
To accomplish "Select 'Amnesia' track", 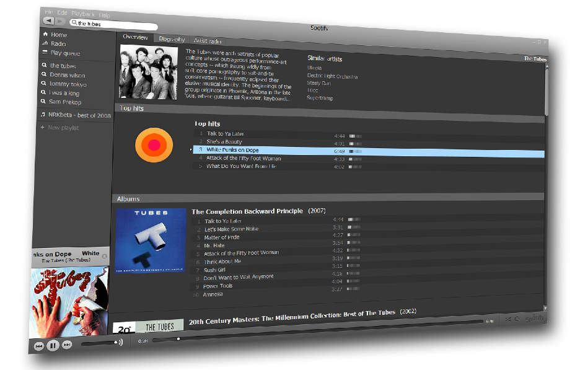I will [x=213, y=294].
